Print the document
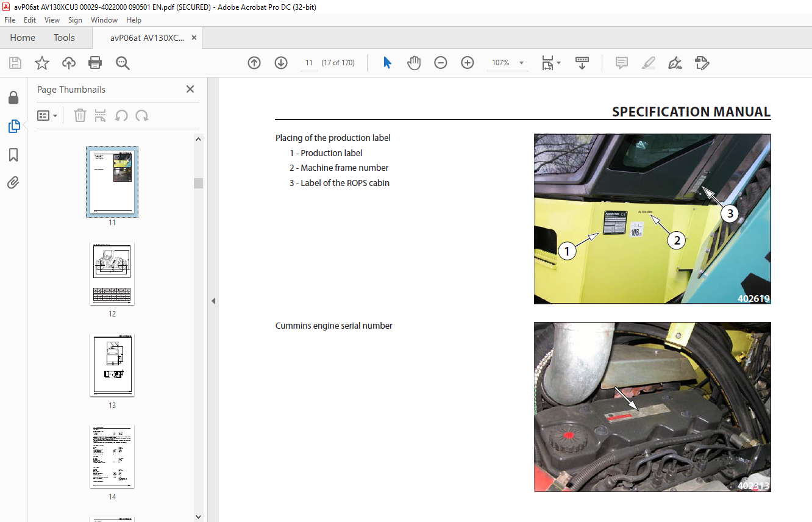 point(95,63)
